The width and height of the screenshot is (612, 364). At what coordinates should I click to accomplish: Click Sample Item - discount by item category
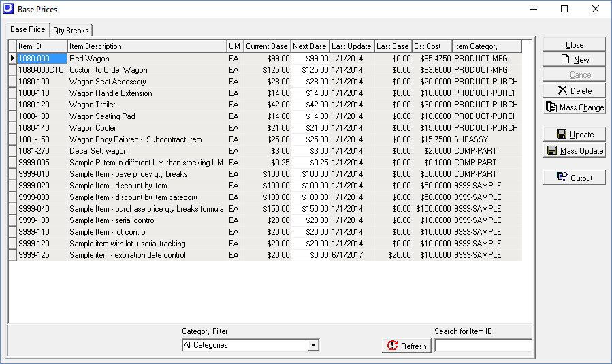[x=133, y=197]
